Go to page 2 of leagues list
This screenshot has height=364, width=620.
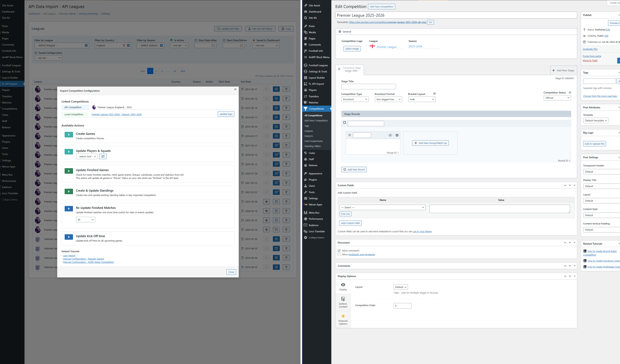click(x=156, y=71)
